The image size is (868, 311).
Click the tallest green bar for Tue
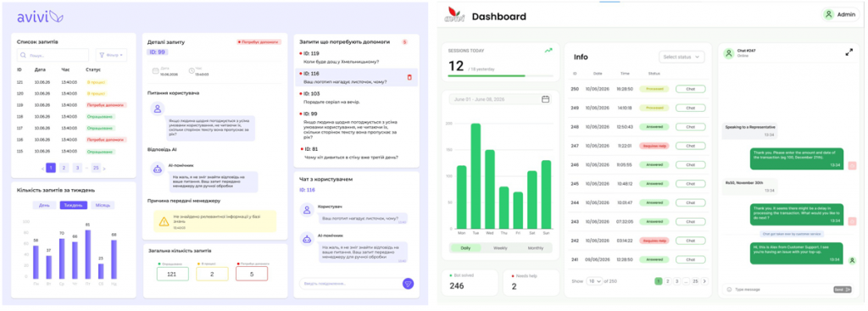[x=476, y=176]
